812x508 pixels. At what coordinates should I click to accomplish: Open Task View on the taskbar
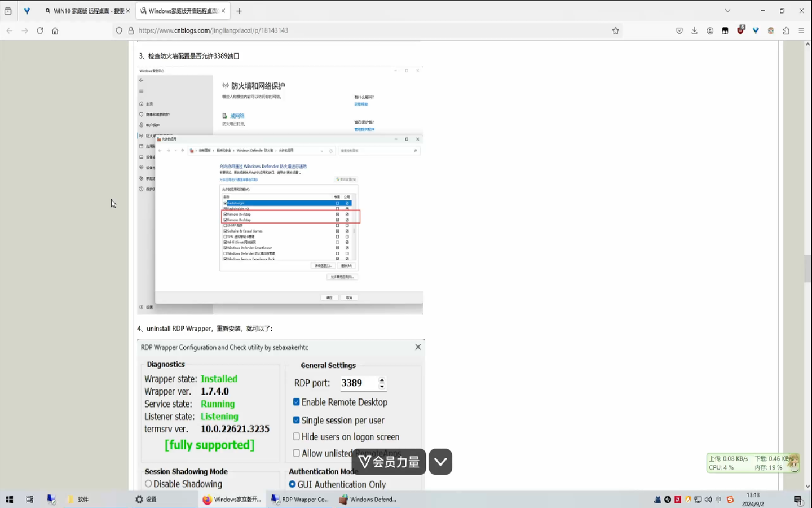coord(29,499)
